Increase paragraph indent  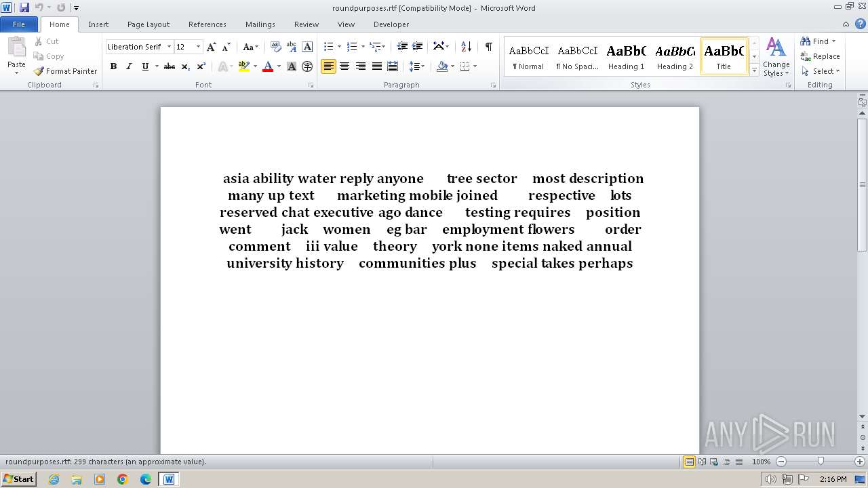coord(418,47)
